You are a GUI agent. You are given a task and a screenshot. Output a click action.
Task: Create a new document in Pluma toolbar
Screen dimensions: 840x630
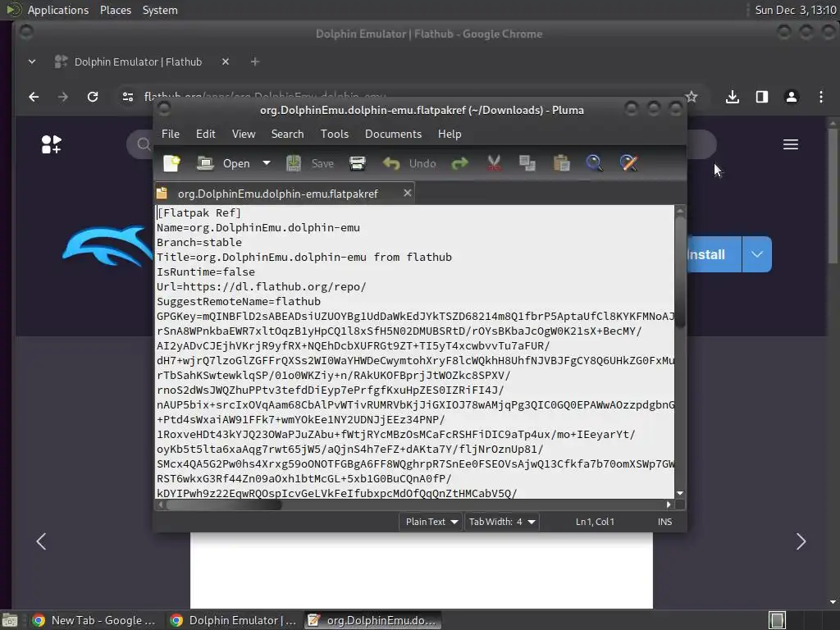[x=172, y=163]
